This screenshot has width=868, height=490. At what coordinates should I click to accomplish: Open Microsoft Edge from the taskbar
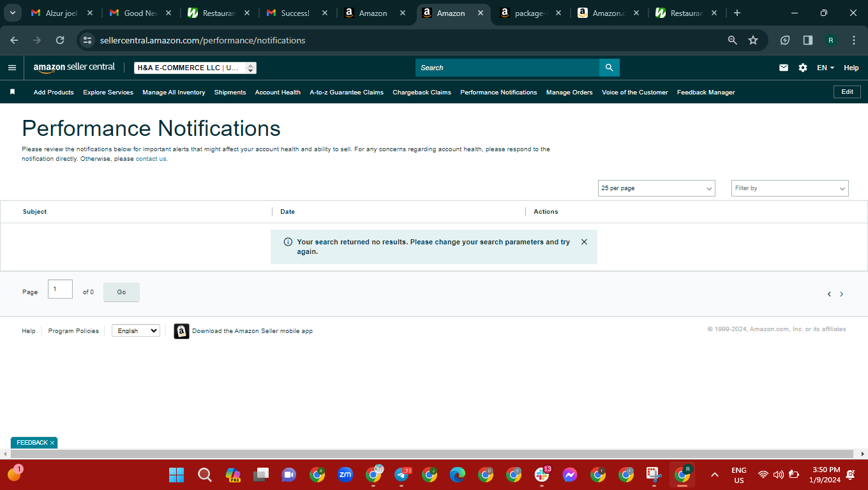tap(458, 475)
